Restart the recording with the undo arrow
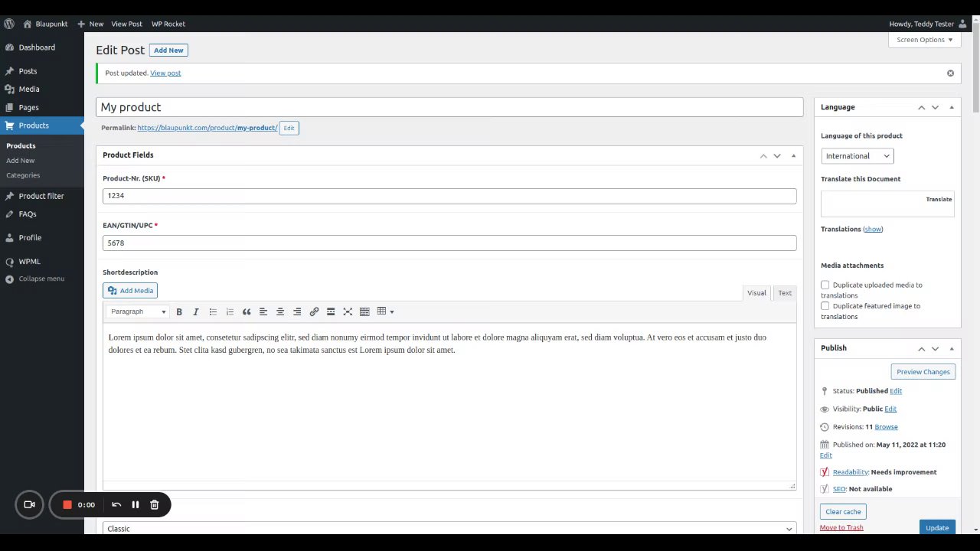 click(x=116, y=504)
